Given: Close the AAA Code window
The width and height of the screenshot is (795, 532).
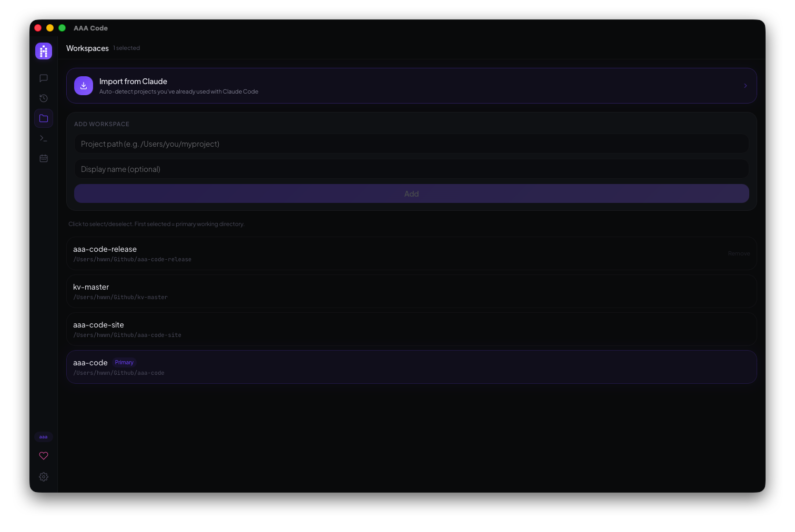Looking at the screenshot, I should (38, 28).
